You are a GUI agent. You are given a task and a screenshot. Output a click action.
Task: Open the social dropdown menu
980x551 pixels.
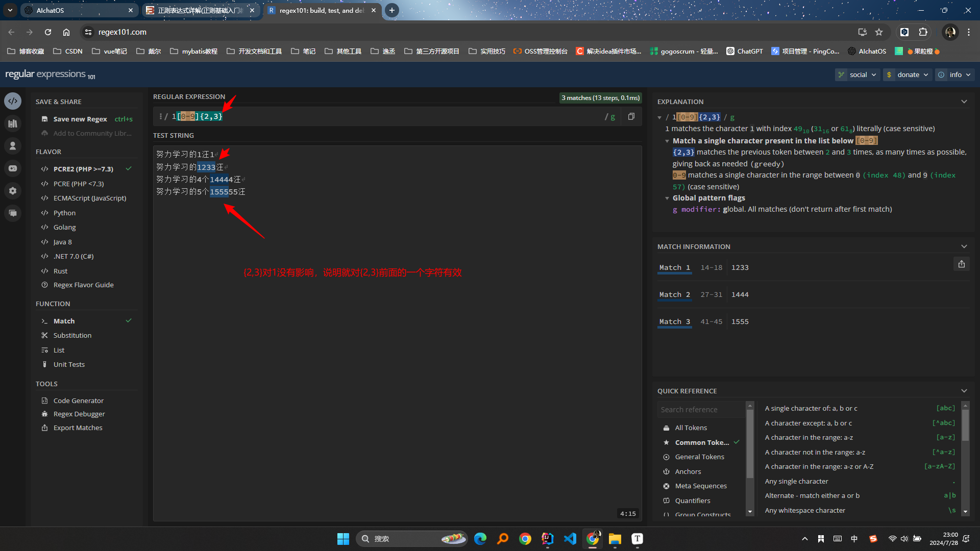pos(857,74)
